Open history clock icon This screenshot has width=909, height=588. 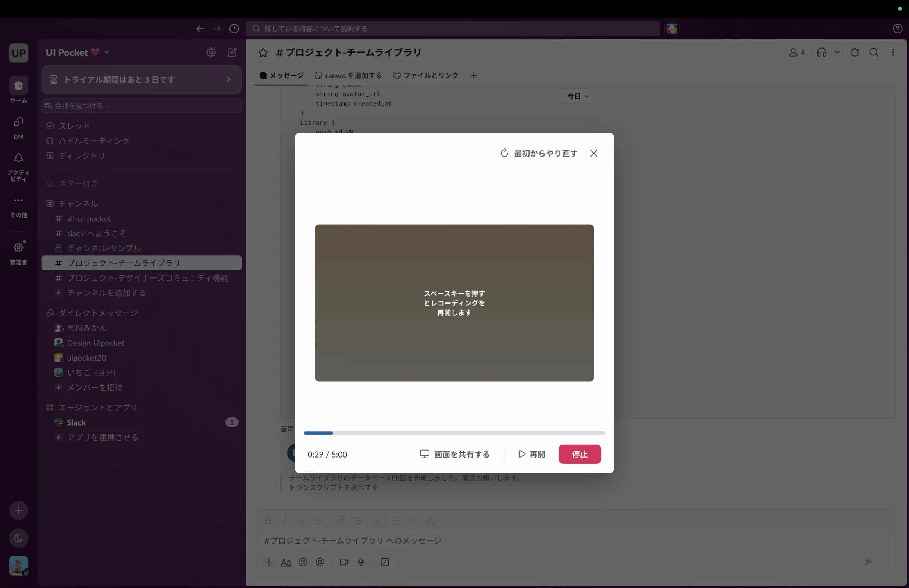tap(234, 29)
